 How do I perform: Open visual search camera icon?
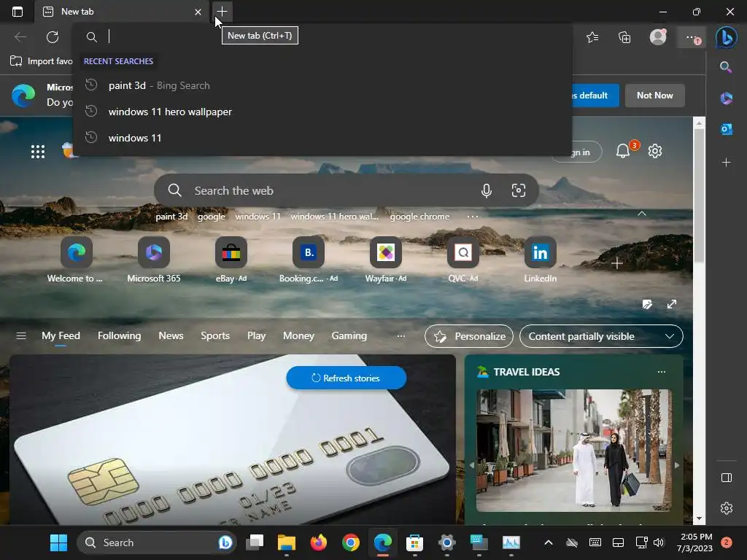(519, 190)
